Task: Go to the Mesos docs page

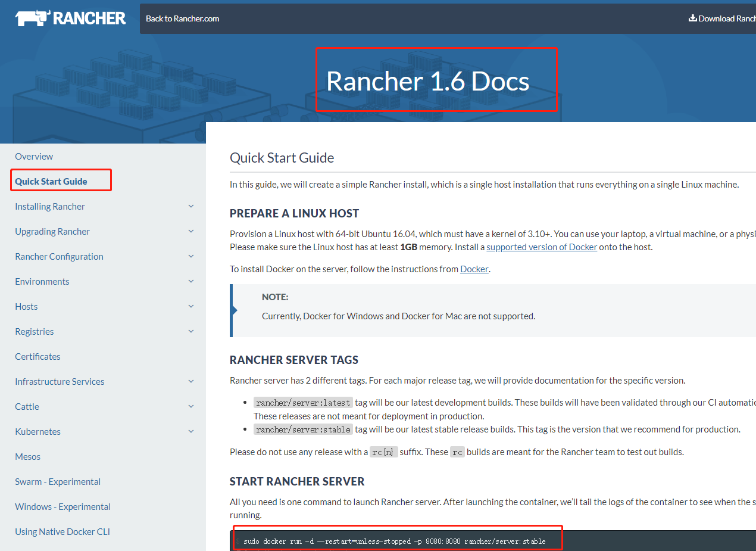Action: (28, 457)
